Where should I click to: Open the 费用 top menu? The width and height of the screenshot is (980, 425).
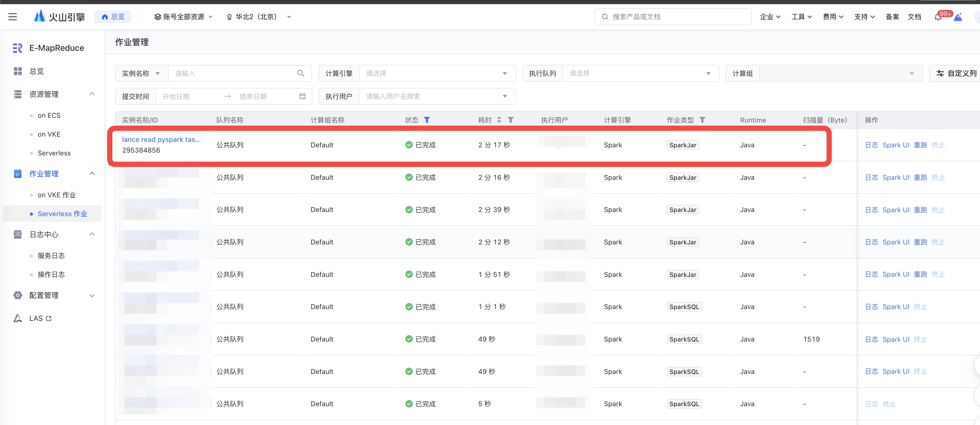[x=833, y=17]
